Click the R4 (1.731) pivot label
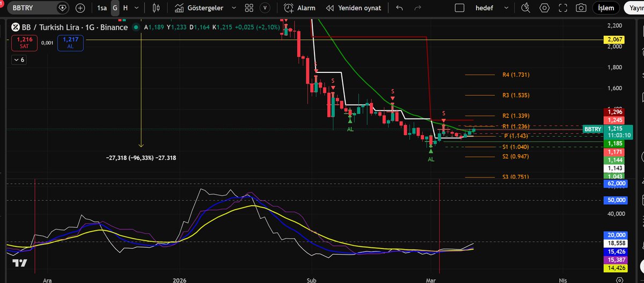Viewport: 644px width, 283px height. pos(516,75)
